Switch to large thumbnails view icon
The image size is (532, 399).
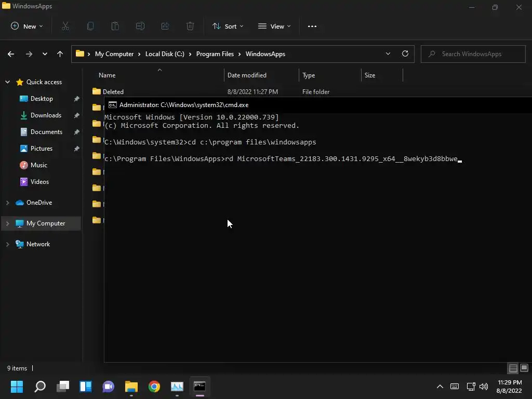pyautogui.click(x=524, y=368)
